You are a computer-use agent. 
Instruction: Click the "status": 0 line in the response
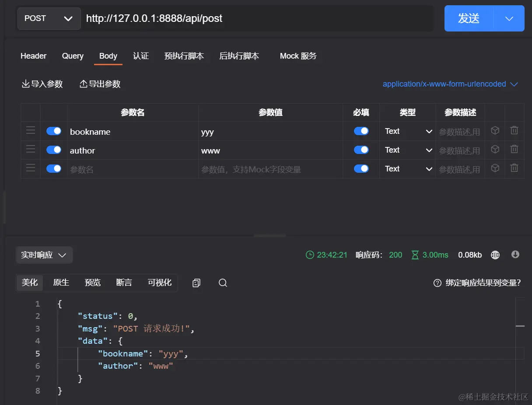108,316
